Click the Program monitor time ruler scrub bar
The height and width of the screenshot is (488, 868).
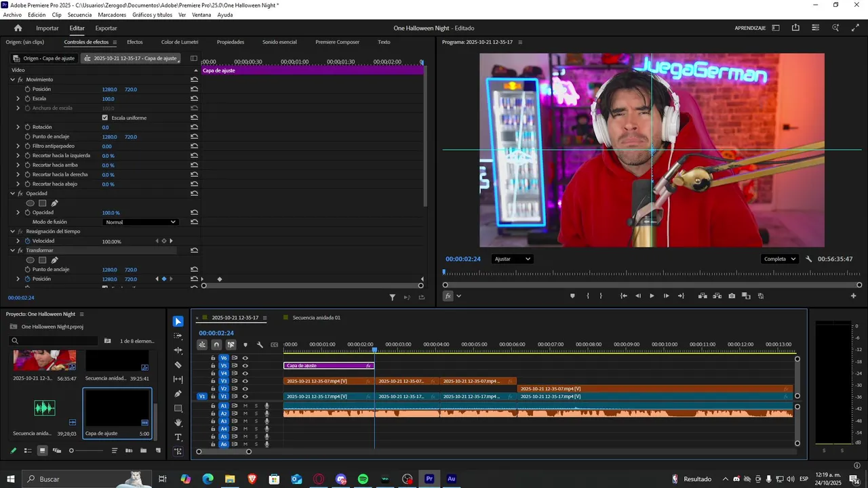tap(652, 274)
